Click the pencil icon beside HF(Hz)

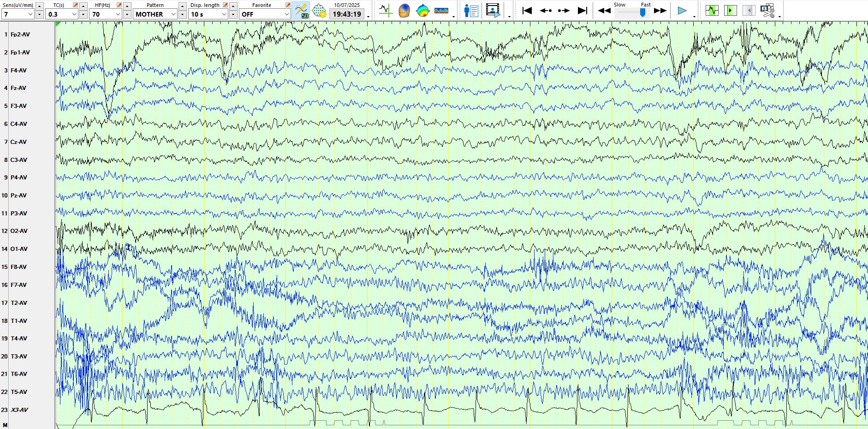[119, 5]
